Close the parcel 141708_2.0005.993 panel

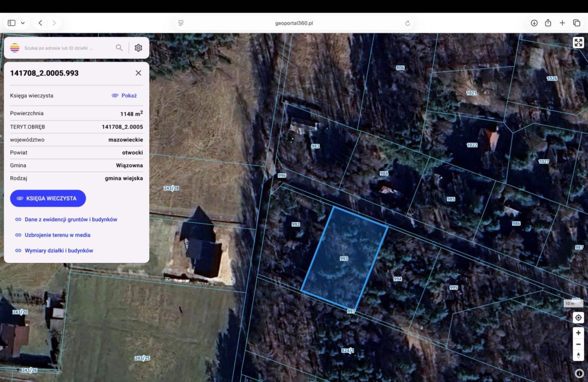point(138,73)
